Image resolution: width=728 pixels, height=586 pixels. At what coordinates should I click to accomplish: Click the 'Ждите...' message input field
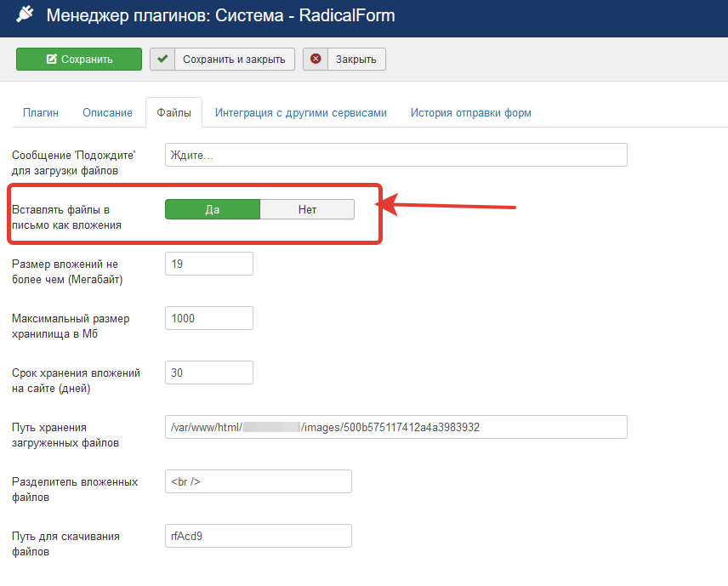pyautogui.click(x=395, y=155)
